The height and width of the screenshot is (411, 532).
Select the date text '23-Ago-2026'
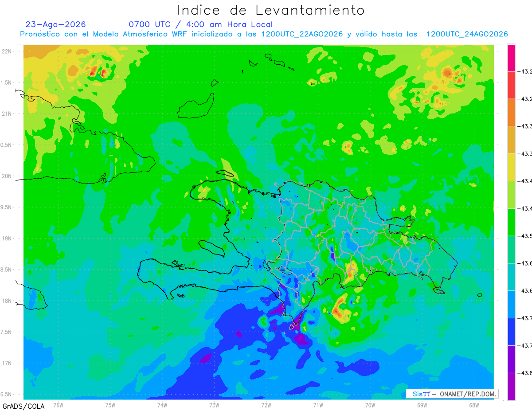click(x=56, y=24)
